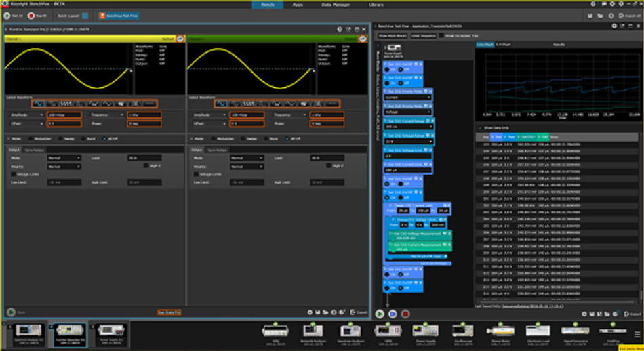Click Clear Sequence button
This screenshot has width=644, height=351.
[x=424, y=36]
